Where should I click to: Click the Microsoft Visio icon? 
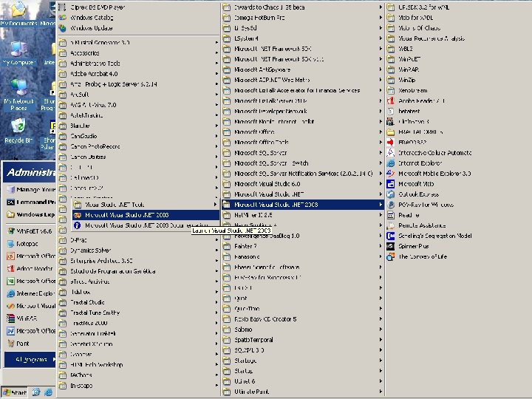coord(391,184)
